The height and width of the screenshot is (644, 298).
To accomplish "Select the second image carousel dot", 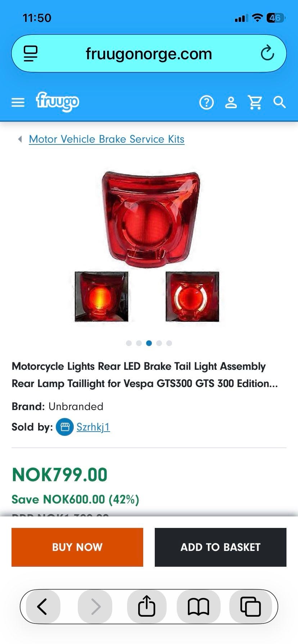I will click(139, 343).
